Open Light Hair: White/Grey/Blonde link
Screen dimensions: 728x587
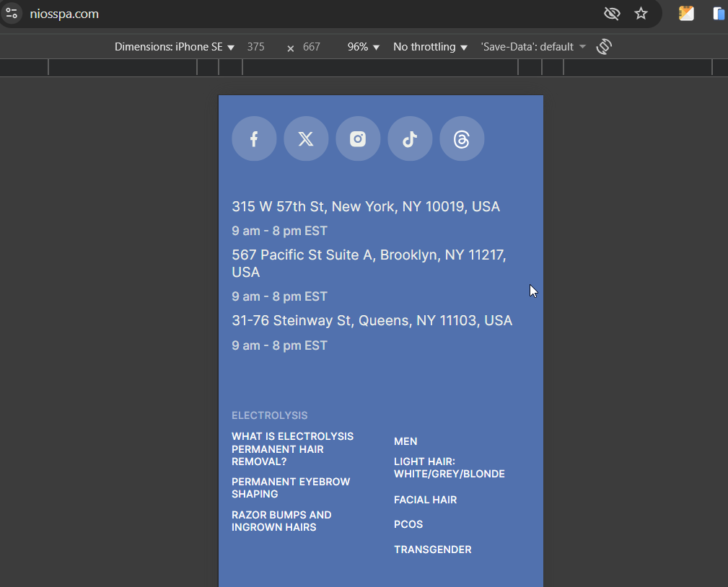(x=449, y=468)
